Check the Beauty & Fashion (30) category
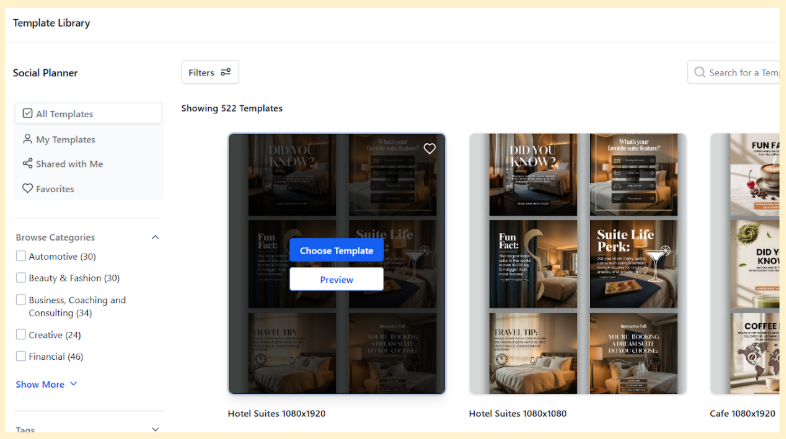The width and height of the screenshot is (786, 439). [21, 278]
